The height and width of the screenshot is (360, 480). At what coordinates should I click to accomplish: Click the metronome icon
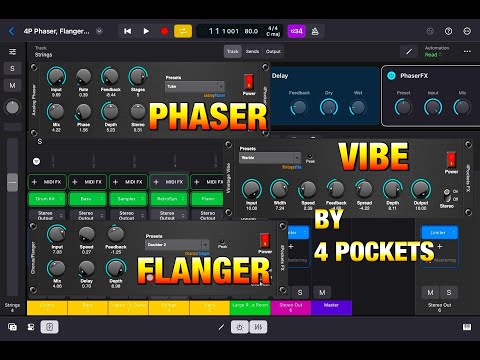coord(315,31)
